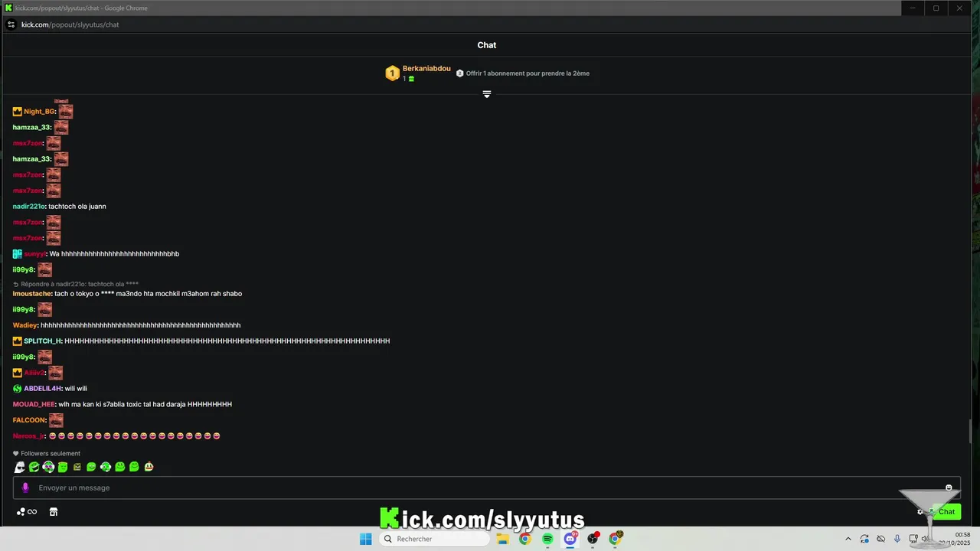Click username Neroos_jr
Image resolution: width=980 pixels, height=551 pixels.
coord(28,436)
